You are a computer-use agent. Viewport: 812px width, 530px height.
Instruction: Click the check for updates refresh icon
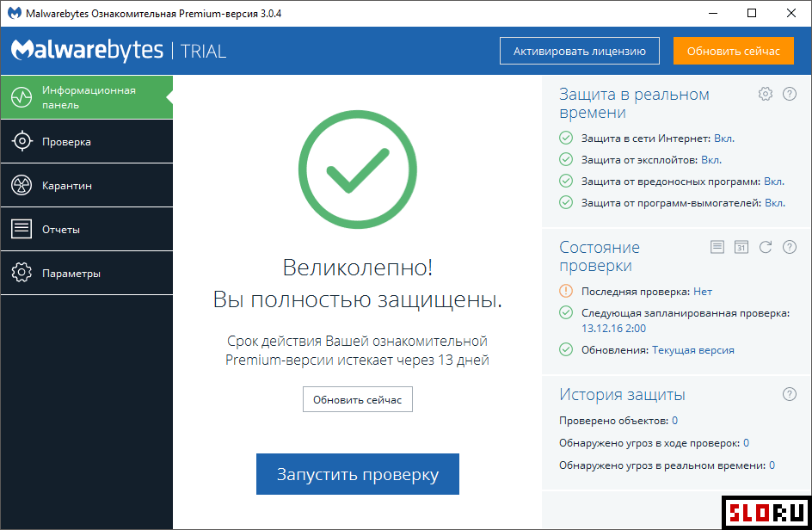click(766, 247)
